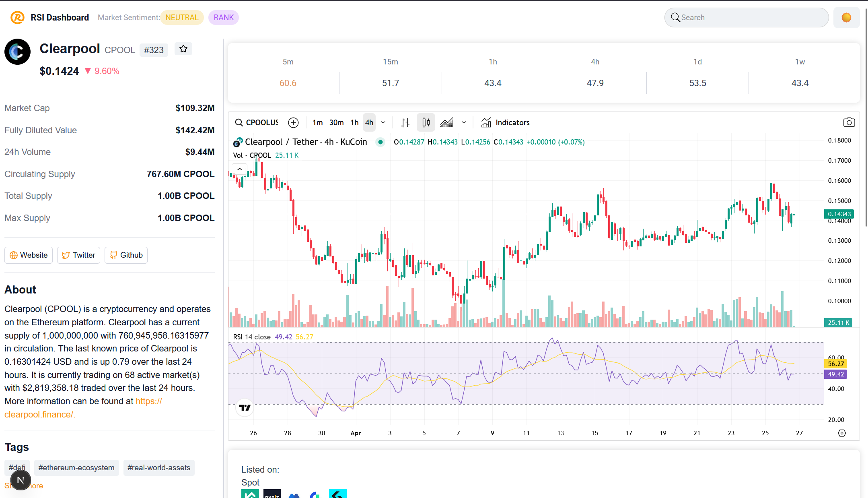Click the Apr label on time axis
Image resolution: width=868 pixels, height=498 pixels.
click(356, 433)
